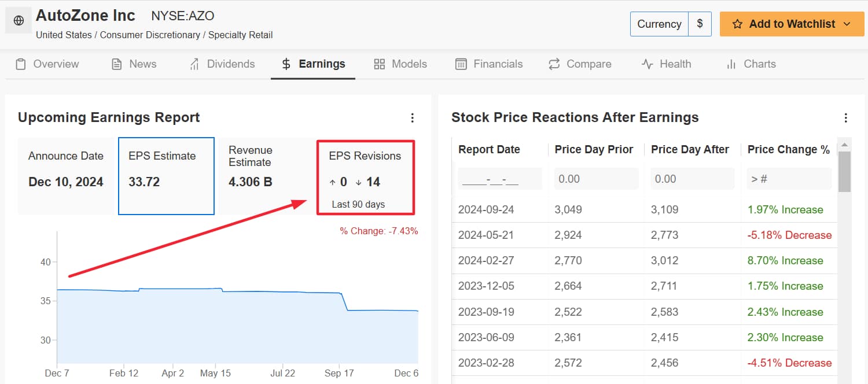Click the table scrollbar up arrow
868x384 pixels.
click(x=844, y=144)
